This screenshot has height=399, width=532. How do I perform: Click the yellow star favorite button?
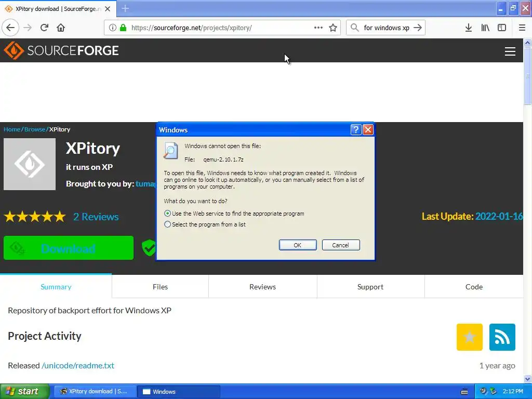(470, 337)
